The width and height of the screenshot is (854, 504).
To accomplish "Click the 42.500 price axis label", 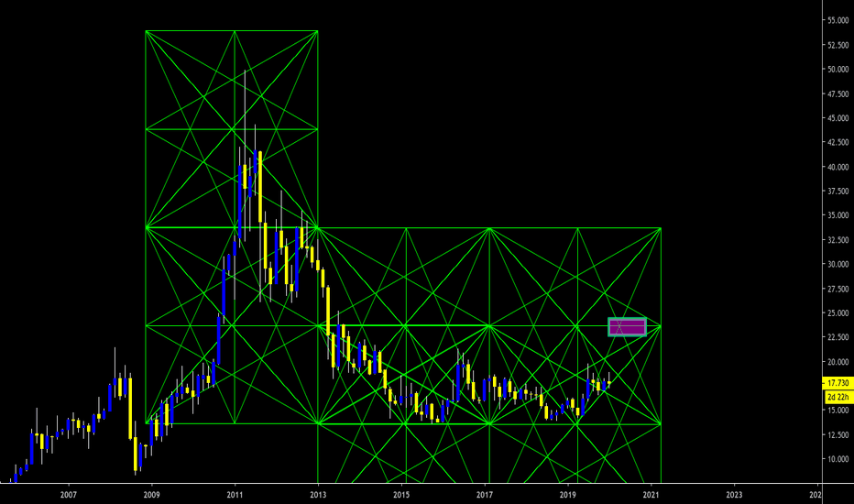I will 838,142.
